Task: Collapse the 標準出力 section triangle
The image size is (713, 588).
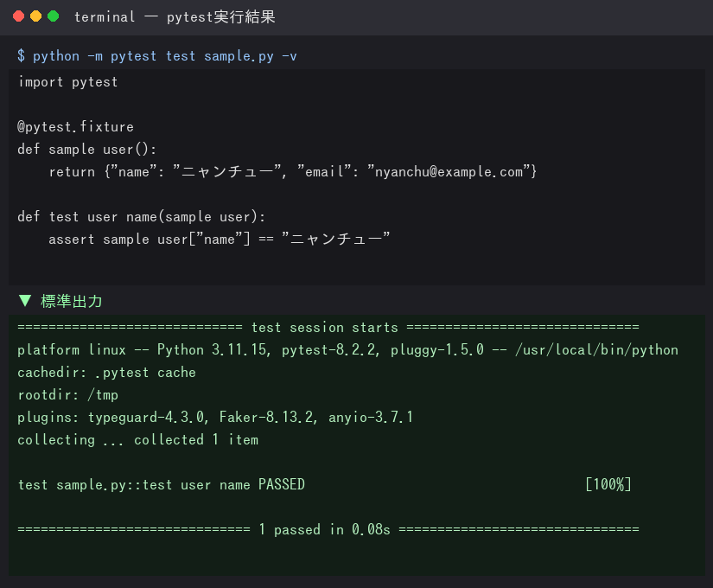Action: (24, 301)
